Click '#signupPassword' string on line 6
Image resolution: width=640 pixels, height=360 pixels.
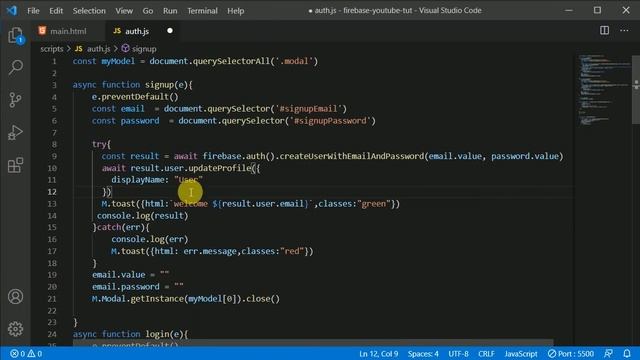click(330, 120)
